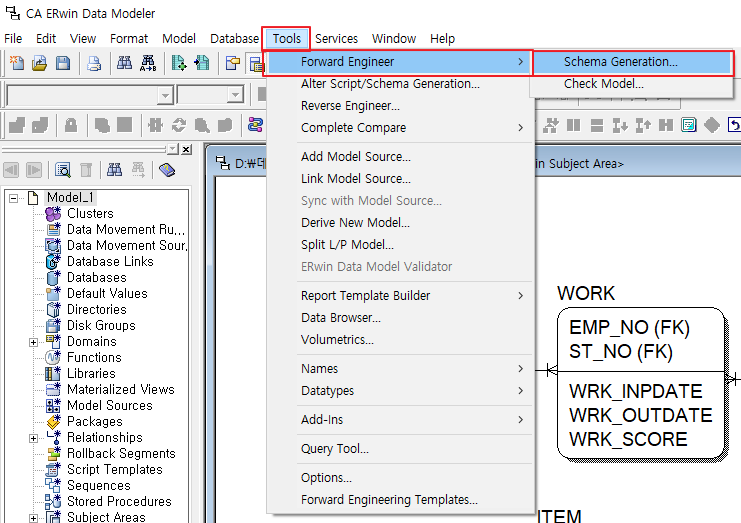
Task: Open the File menu
Action: (x=13, y=38)
